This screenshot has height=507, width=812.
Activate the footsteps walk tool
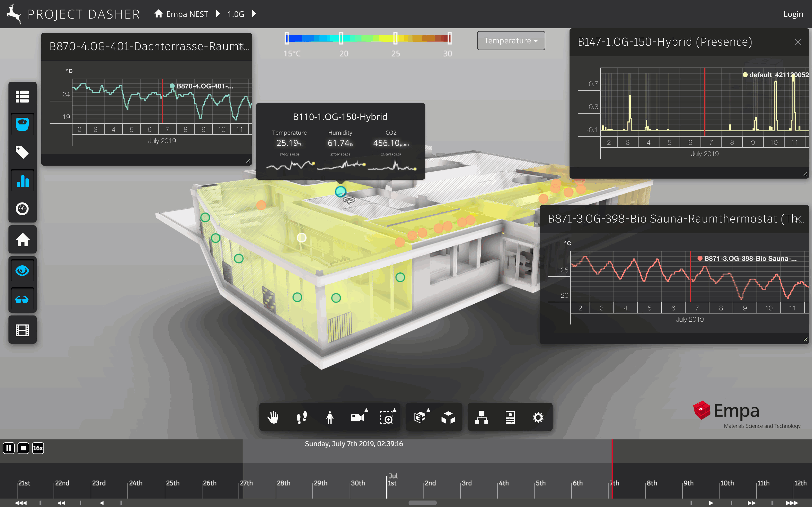tap(302, 417)
